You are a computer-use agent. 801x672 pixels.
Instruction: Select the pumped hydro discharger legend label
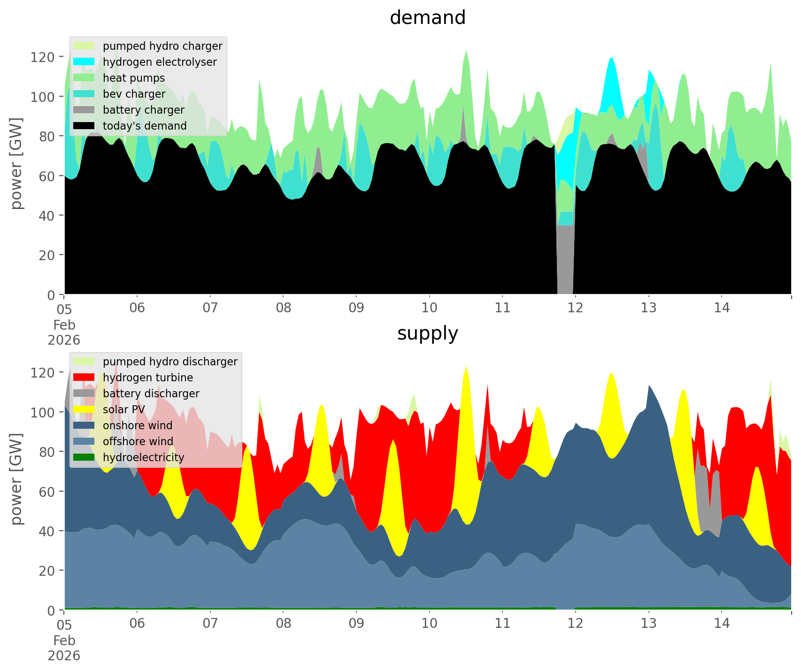(170, 362)
